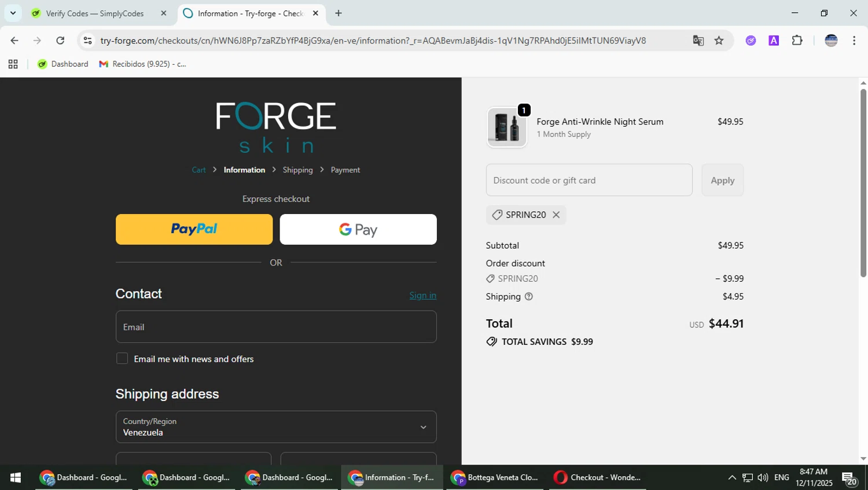Click the Apply discount button
This screenshot has width=868, height=490.
coord(723,180)
